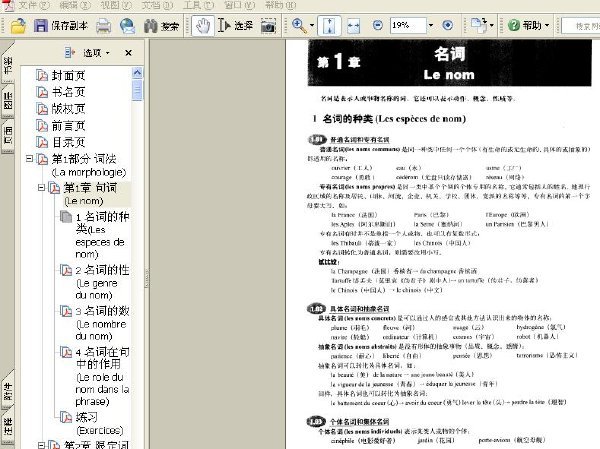Click the 封面页 bookmark page icon
This screenshot has width=600, height=449.
click(42, 75)
